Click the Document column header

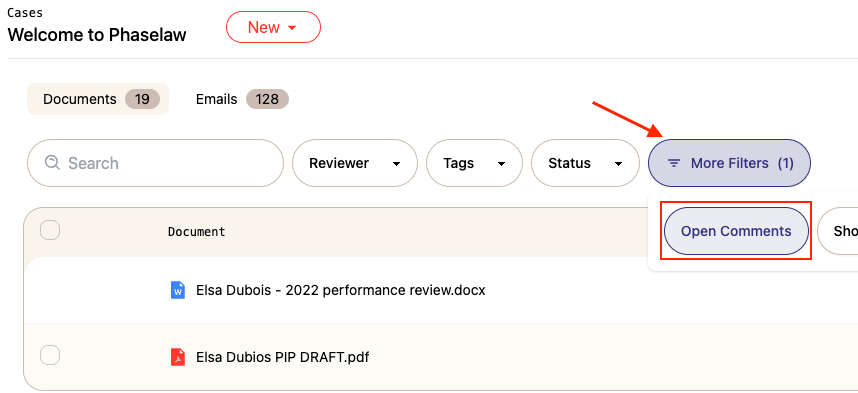pyautogui.click(x=196, y=232)
